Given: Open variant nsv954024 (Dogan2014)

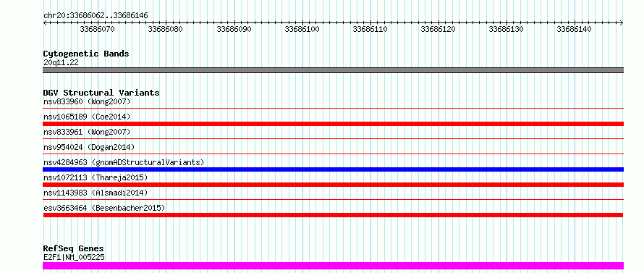Looking at the screenshot, I should pyautogui.click(x=89, y=147).
